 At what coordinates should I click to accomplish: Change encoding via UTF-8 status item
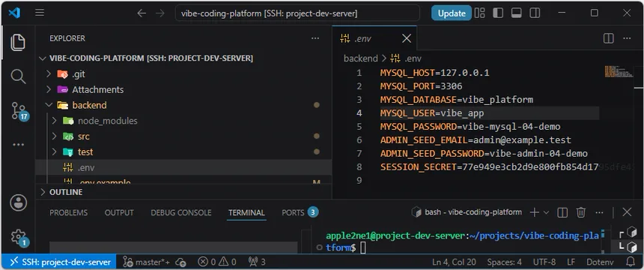tap(544, 262)
